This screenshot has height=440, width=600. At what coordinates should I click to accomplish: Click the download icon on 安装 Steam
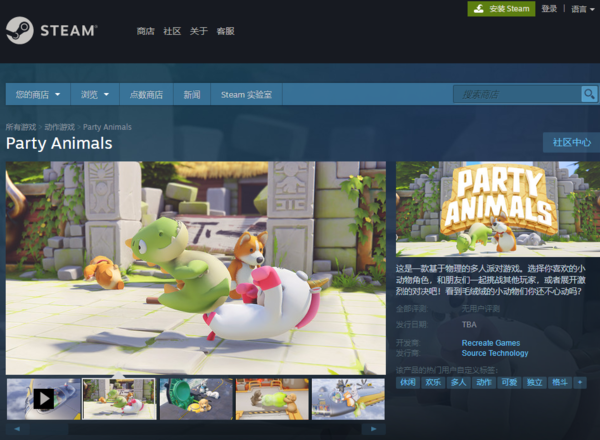pyautogui.click(x=479, y=9)
